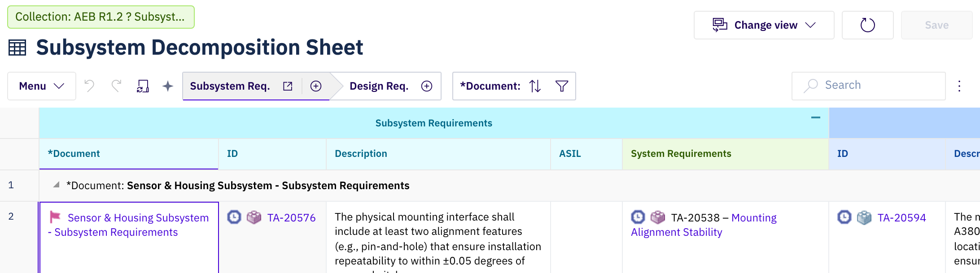This screenshot has height=273, width=980.
Task: Select the Design Req. tab
Action: tap(379, 86)
